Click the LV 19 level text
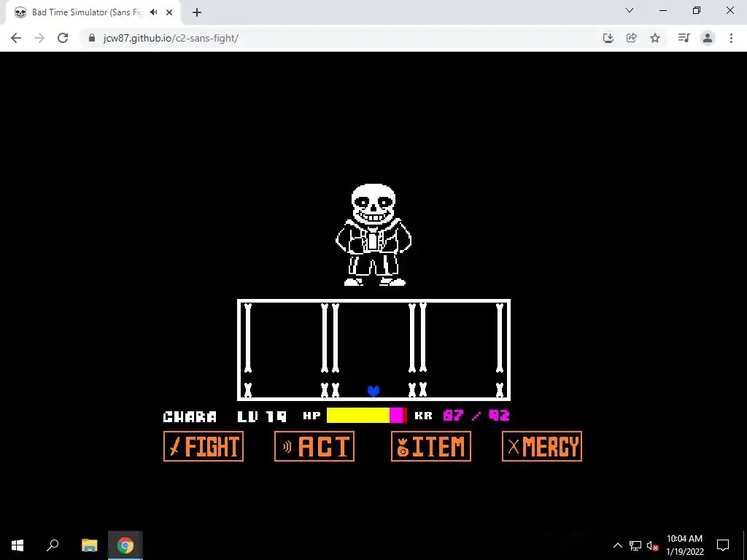Viewport: 747px width, 560px height. point(262,416)
